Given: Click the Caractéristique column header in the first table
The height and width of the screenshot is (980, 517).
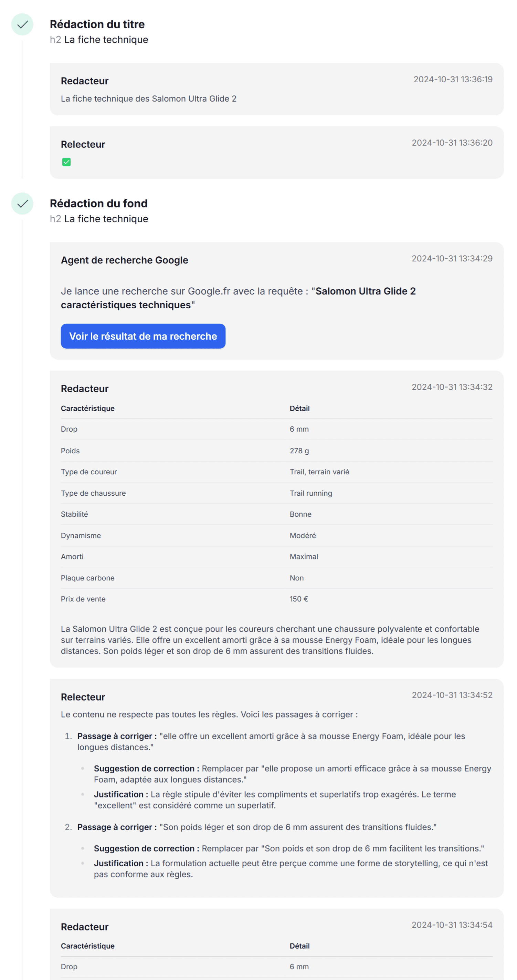Looking at the screenshot, I should tap(87, 409).
